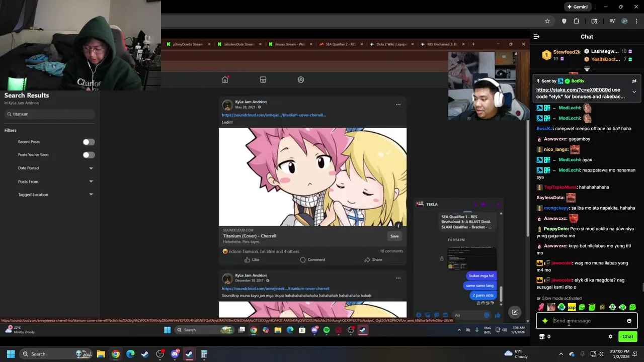This screenshot has width=644, height=362.
Task: Open the stake.com link in pinned message
Action: tap(574, 90)
